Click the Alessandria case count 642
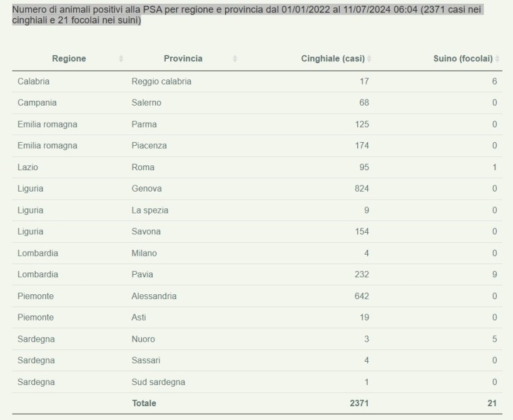 [x=361, y=296]
